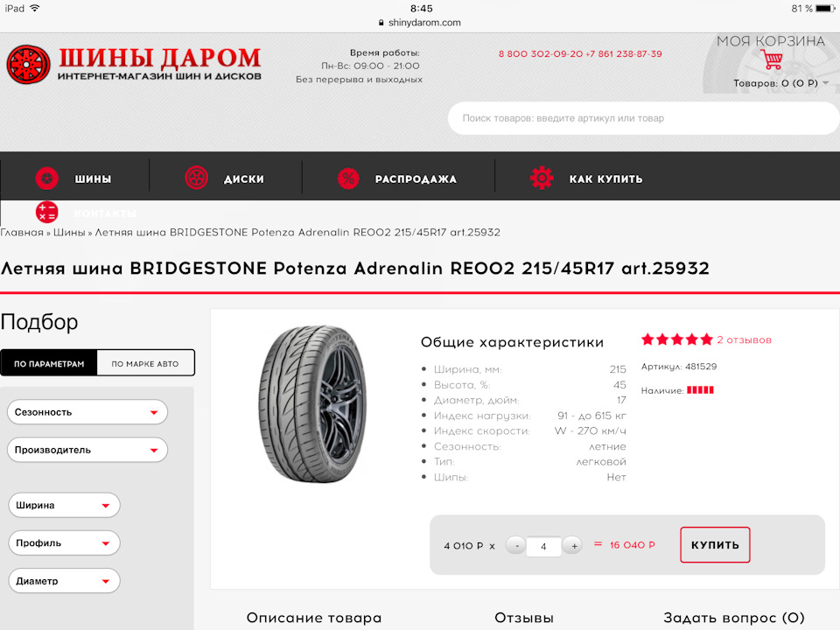Click the tire icon beside Шины
Viewport: 840px width, 630px height.
(46, 178)
